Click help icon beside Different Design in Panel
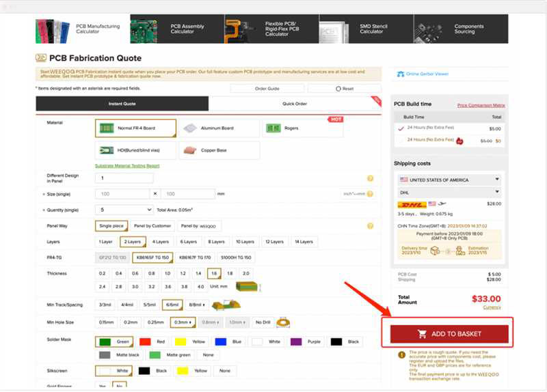The image size is (547, 392). [x=370, y=178]
